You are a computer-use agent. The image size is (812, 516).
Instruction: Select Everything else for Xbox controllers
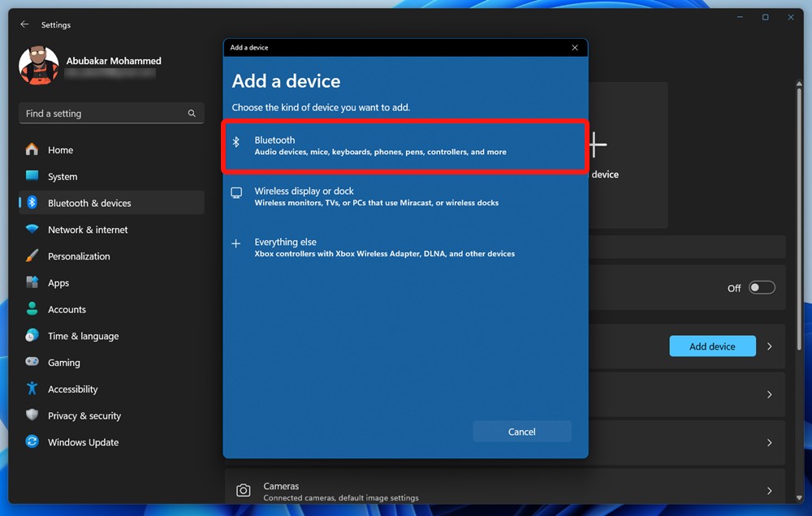[x=404, y=247]
